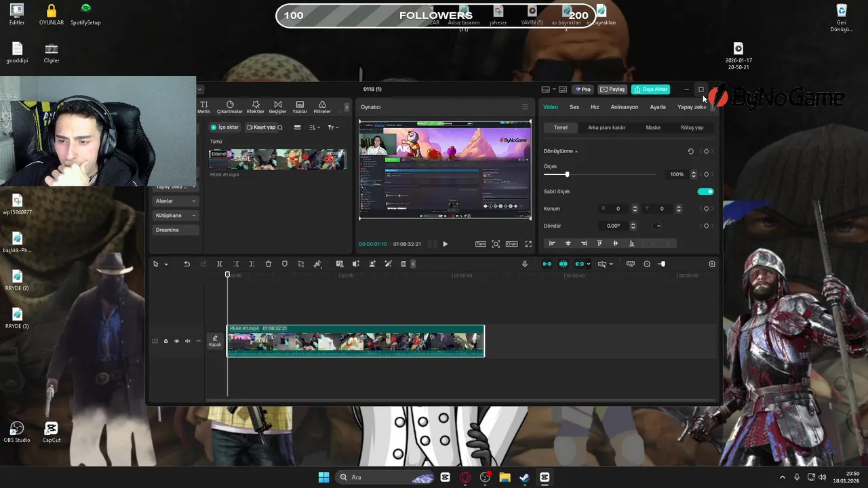Open the Geçişler transitions panel

pyautogui.click(x=278, y=107)
